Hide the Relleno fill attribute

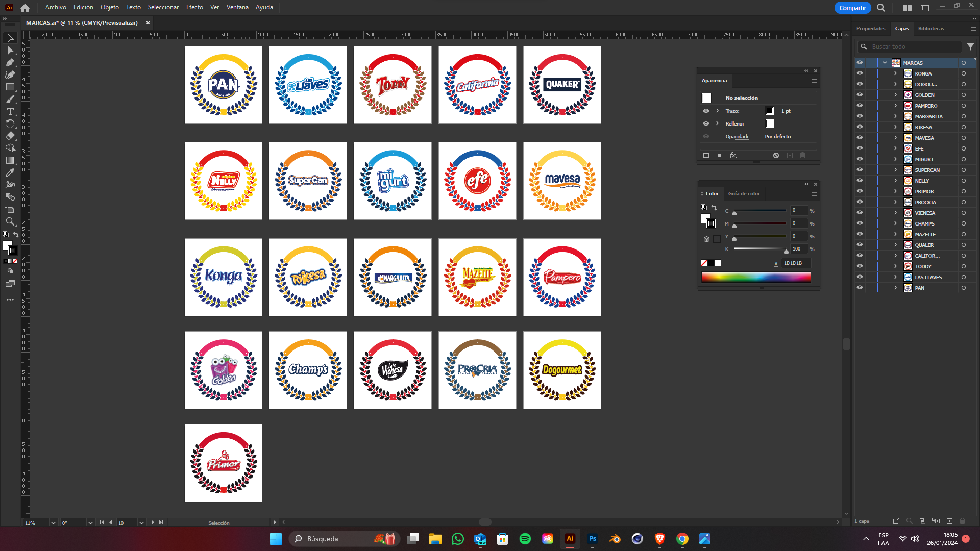(x=706, y=123)
